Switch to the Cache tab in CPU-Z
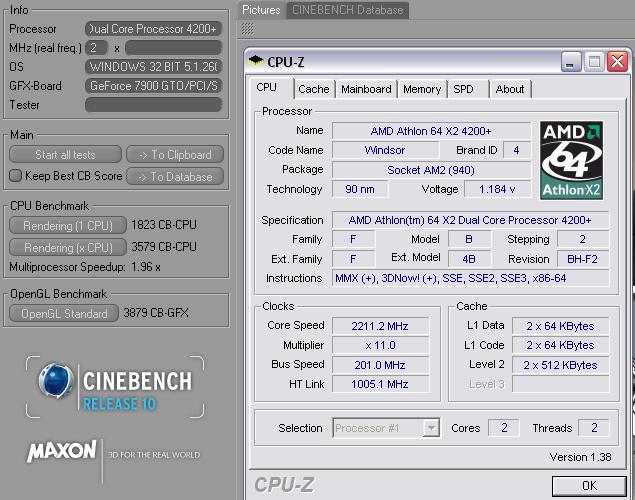This screenshot has width=635, height=500. pos(313,89)
